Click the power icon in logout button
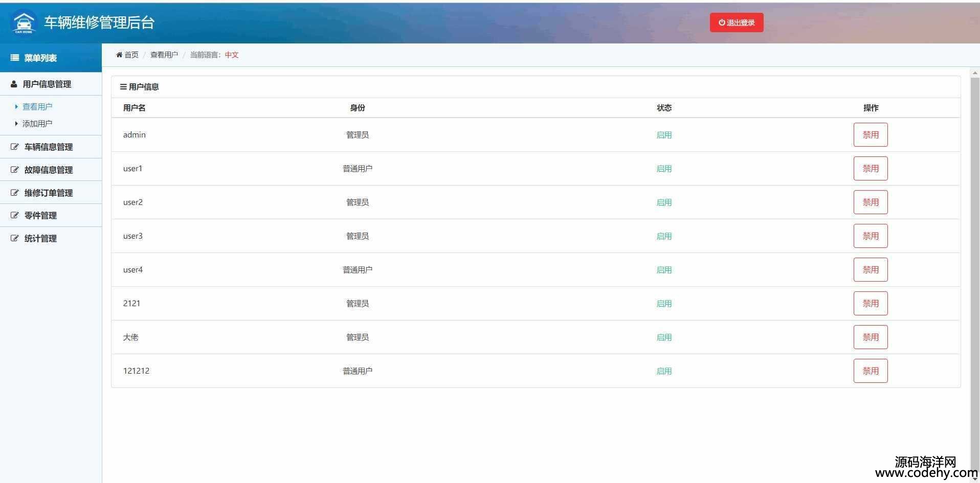The height and width of the screenshot is (483, 980). pos(722,22)
